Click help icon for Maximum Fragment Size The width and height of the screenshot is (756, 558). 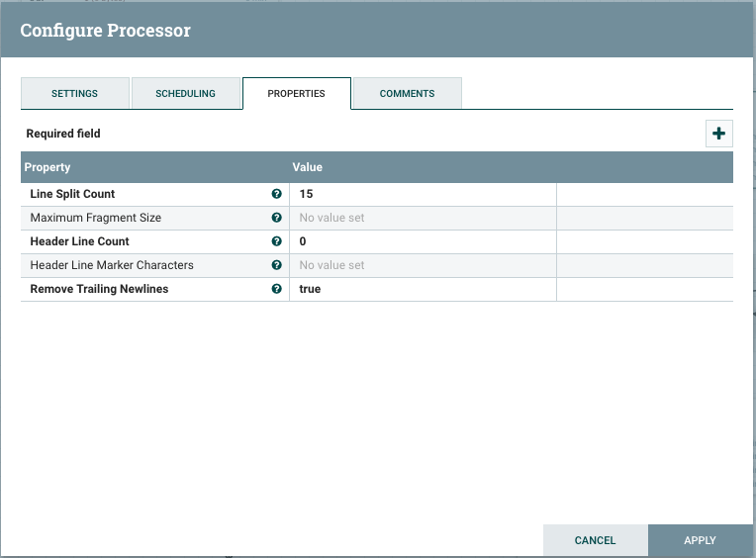tap(277, 218)
